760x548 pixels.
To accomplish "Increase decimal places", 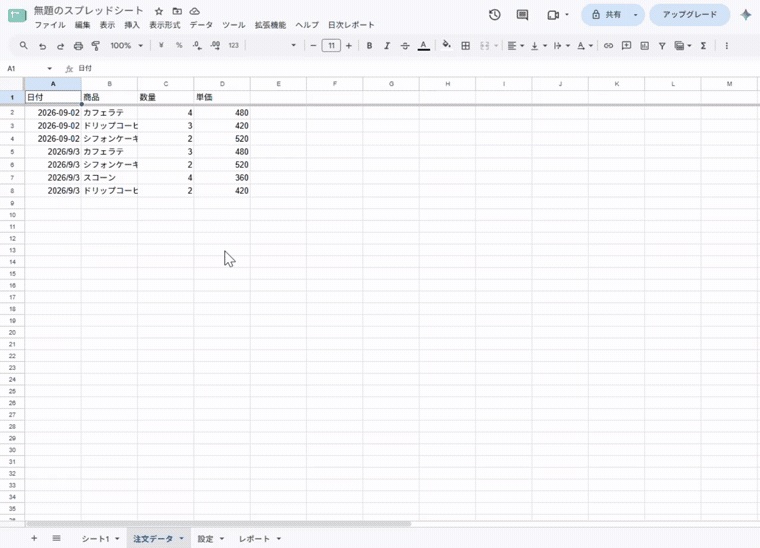I will (x=215, y=46).
